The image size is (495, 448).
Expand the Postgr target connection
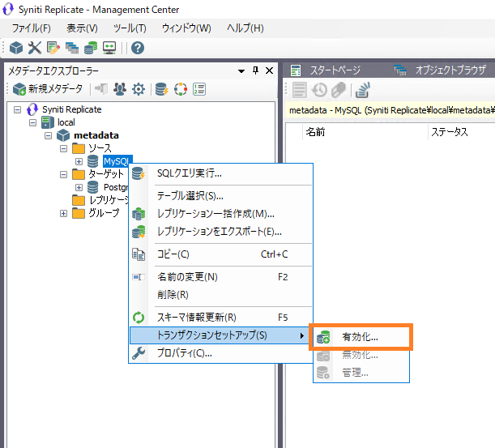click(x=79, y=187)
